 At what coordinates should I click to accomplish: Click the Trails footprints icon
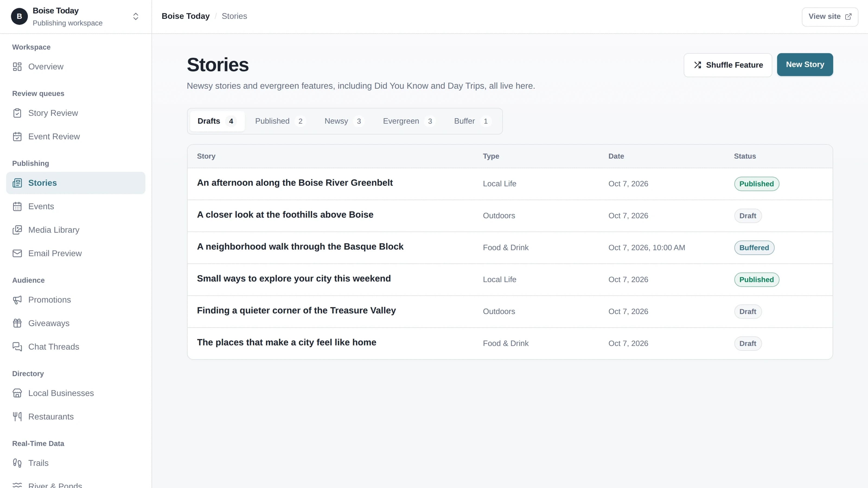(17, 463)
